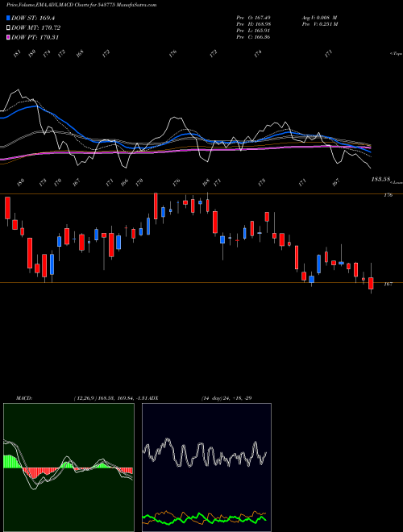Click the white DOW MT legend swatch

pos(9,28)
